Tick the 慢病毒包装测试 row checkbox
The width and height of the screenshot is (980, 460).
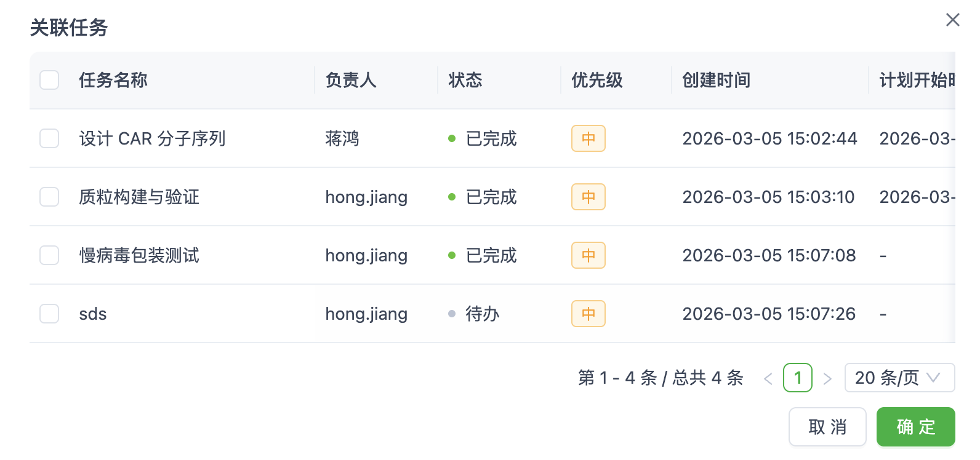tap(49, 255)
